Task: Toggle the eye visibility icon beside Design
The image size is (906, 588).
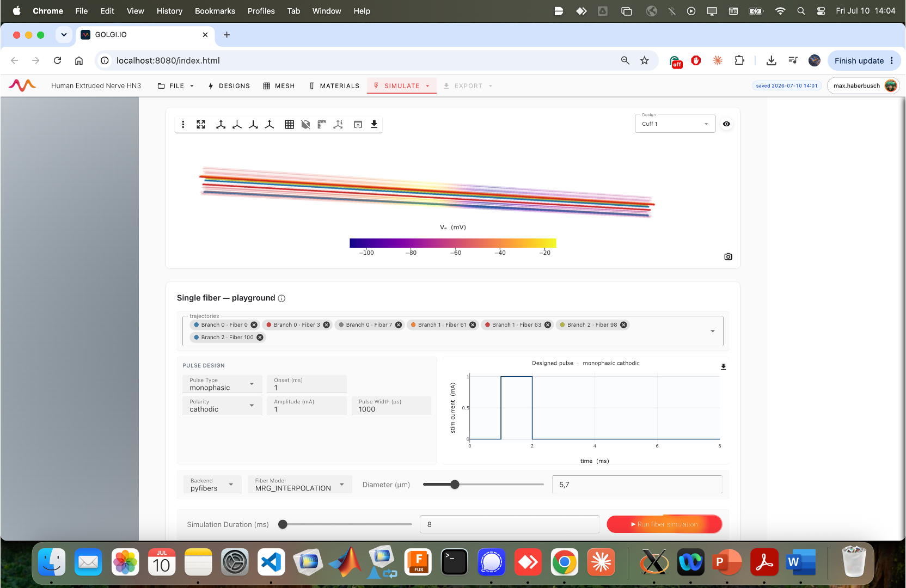Action: click(x=726, y=124)
